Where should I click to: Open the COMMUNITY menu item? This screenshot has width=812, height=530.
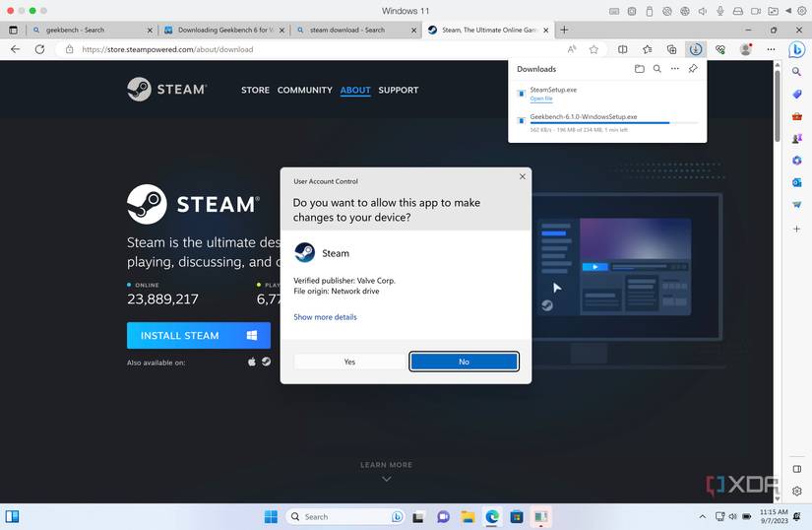coord(304,91)
